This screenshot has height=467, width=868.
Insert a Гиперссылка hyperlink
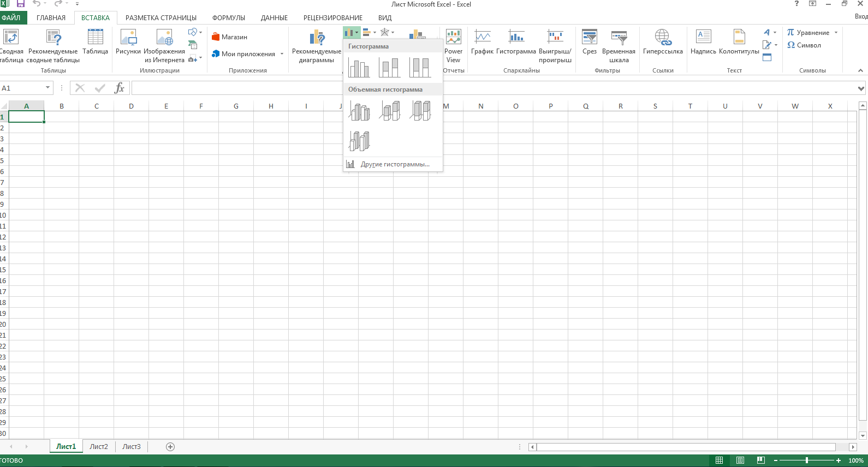tap(662, 43)
